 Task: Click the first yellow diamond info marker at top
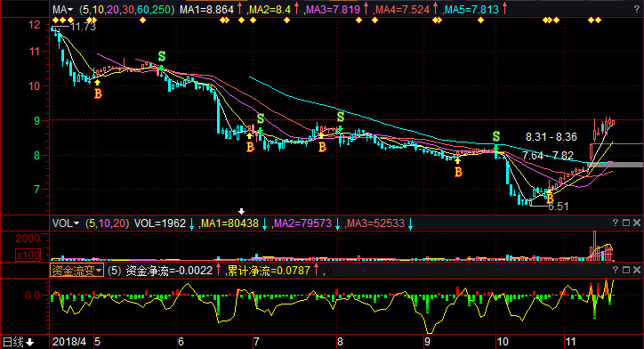55,20
